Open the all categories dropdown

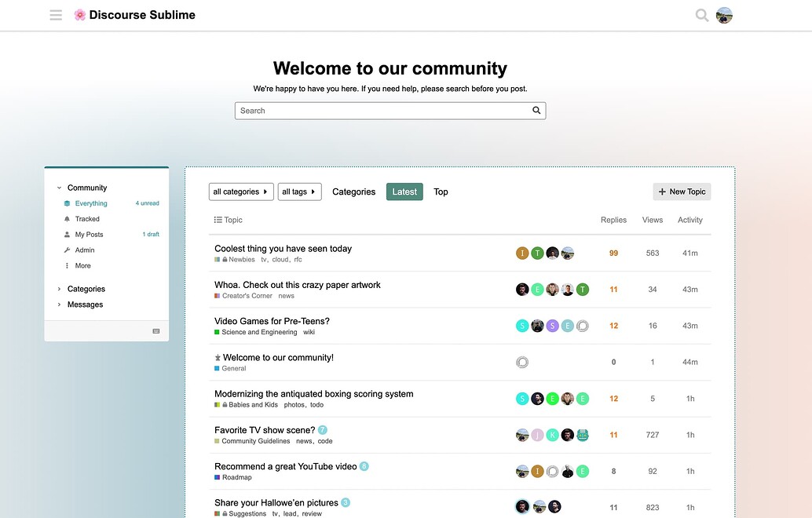(x=240, y=192)
